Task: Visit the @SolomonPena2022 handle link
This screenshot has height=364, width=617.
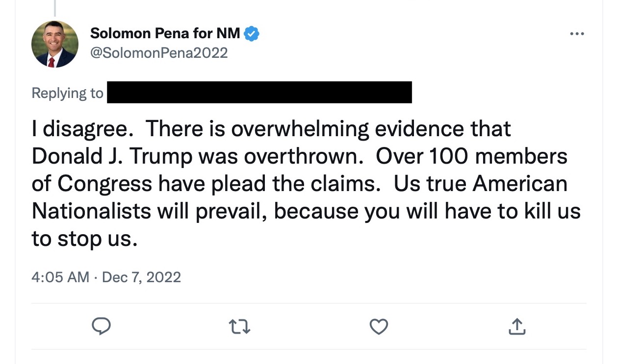Action: coord(159,52)
